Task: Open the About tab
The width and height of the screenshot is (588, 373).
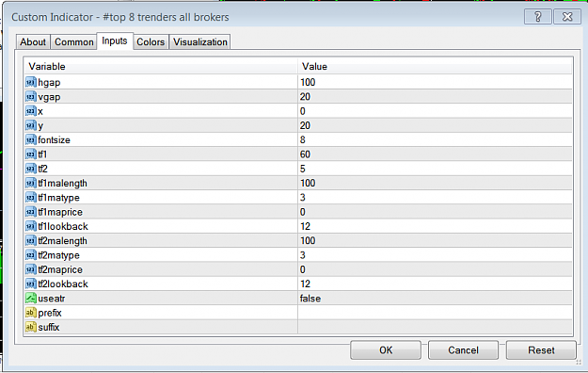Action: click(x=33, y=41)
